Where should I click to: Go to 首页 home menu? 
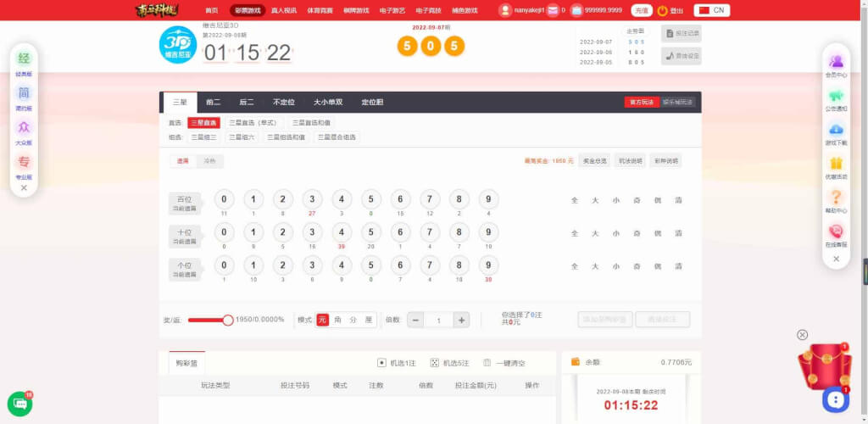click(211, 10)
